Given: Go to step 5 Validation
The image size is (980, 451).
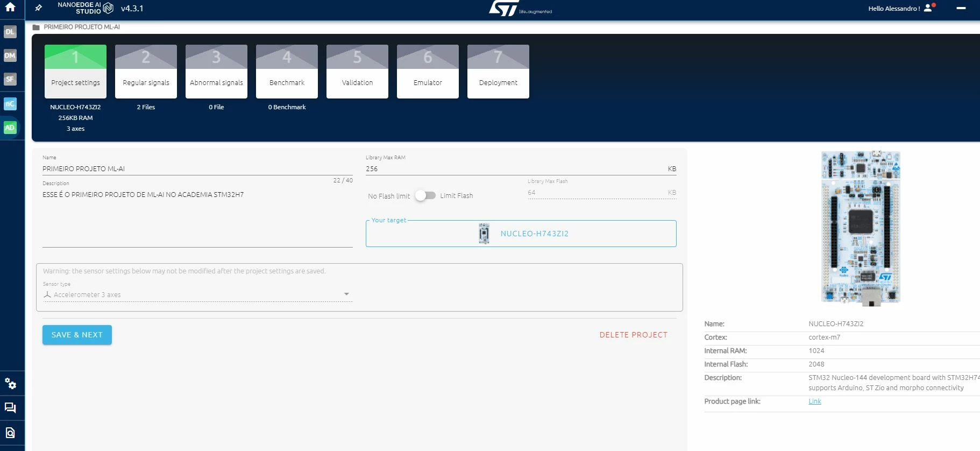Looking at the screenshot, I should (x=357, y=72).
